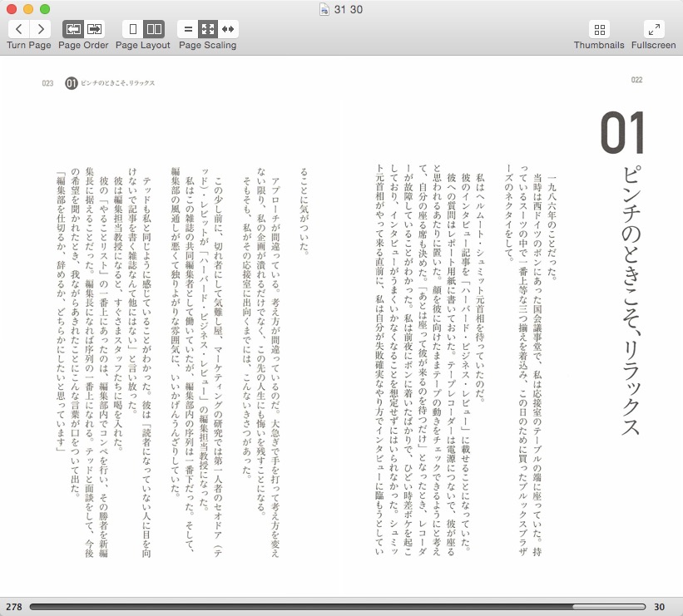Minimize the window with yellow button
The image size is (683, 616).
(27, 9)
